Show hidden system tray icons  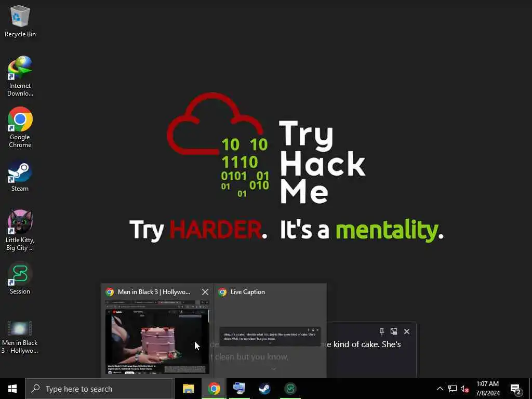(x=440, y=389)
